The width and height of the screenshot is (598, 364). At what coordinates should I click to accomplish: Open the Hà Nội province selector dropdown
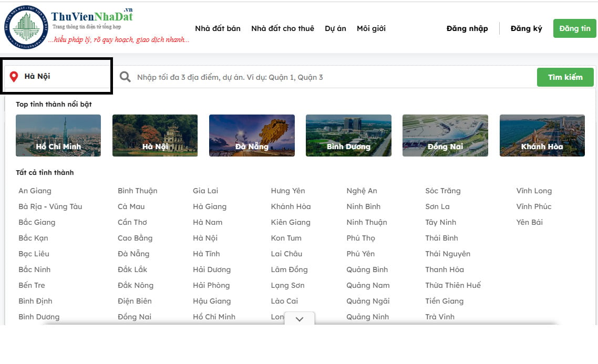(x=58, y=77)
